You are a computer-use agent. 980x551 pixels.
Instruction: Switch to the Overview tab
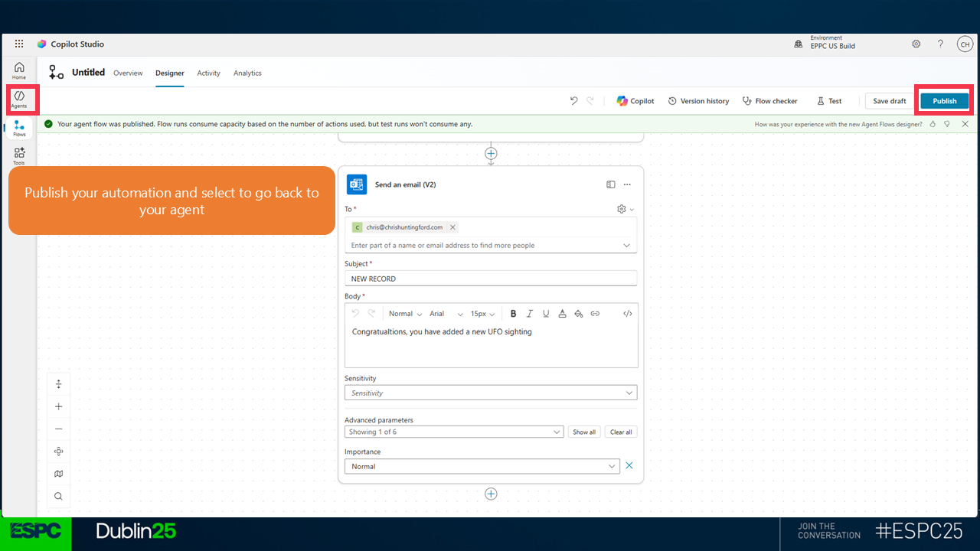(128, 73)
